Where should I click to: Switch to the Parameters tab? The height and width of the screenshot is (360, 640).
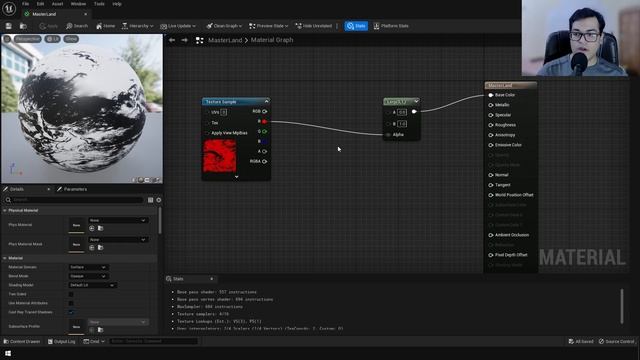tap(72, 189)
